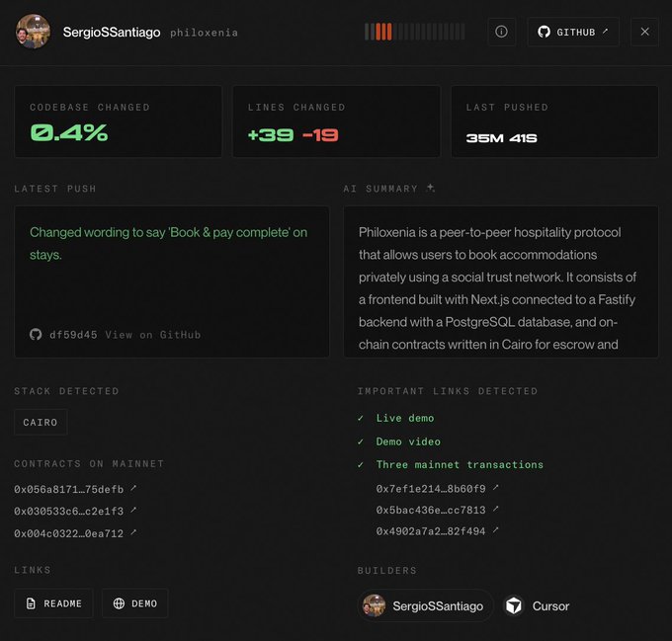Click checkmark next to Demo video
Viewport: 672px width, 641px height.
point(361,441)
